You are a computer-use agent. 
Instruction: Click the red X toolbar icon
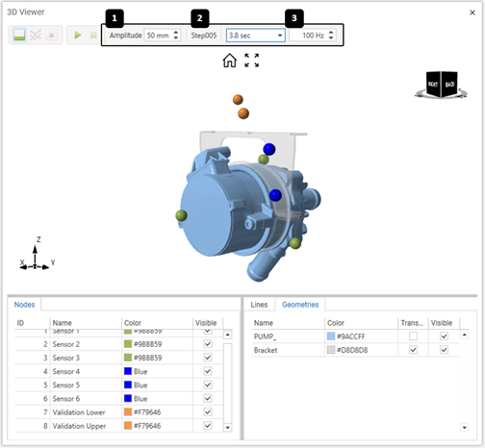(x=51, y=35)
